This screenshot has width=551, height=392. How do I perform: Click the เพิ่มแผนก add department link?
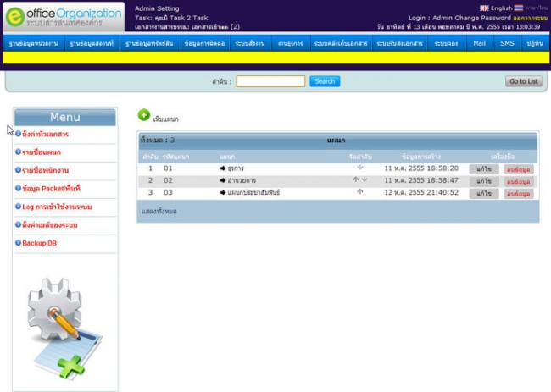[166, 119]
